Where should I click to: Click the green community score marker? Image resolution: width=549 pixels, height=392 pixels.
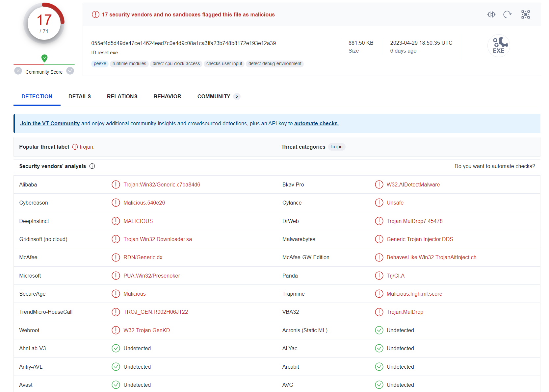[44, 59]
